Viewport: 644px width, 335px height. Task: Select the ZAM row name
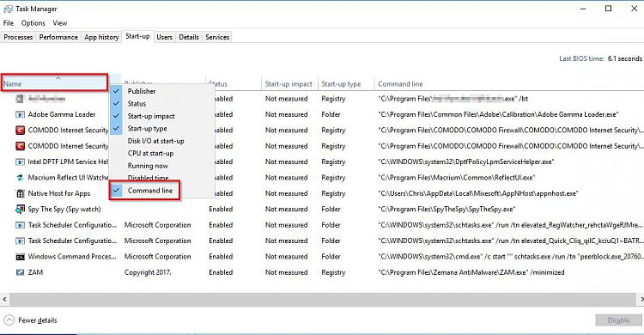tap(35, 272)
